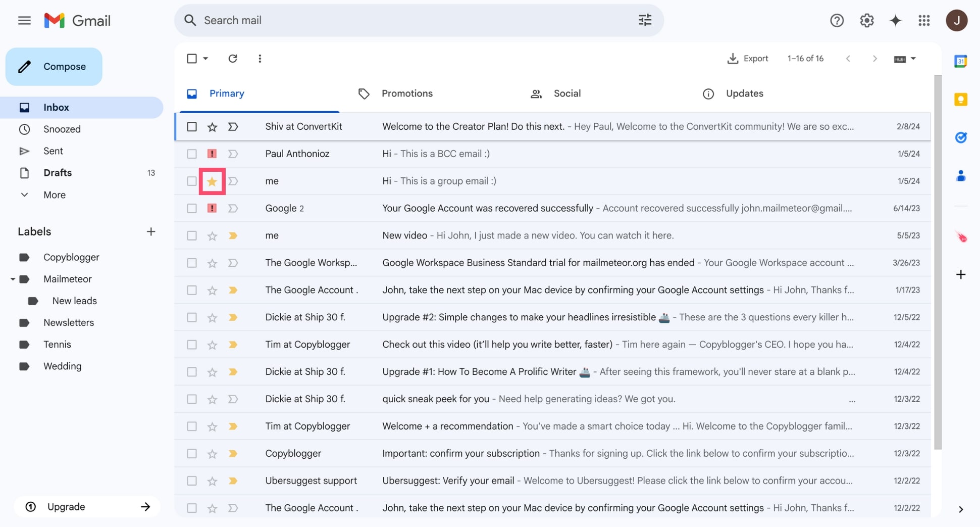Open Gemini sparkle icon
Screen dimensions: 980x527
(x=895, y=21)
